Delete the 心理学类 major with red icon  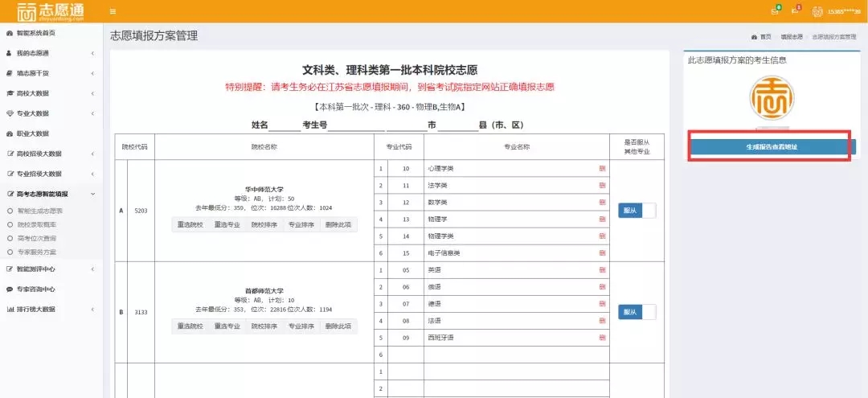(602, 169)
